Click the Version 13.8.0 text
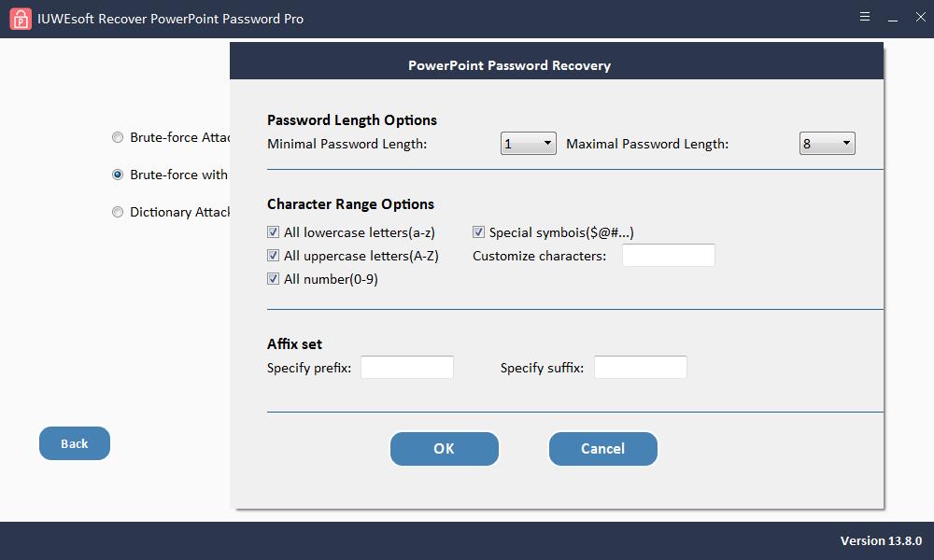 pyautogui.click(x=881, y=541)
